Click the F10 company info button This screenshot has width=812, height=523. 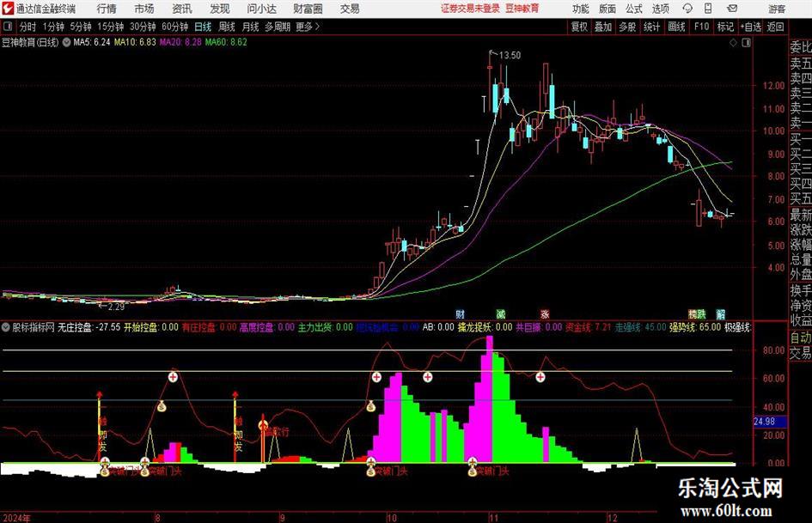click(x=701, y=27)
